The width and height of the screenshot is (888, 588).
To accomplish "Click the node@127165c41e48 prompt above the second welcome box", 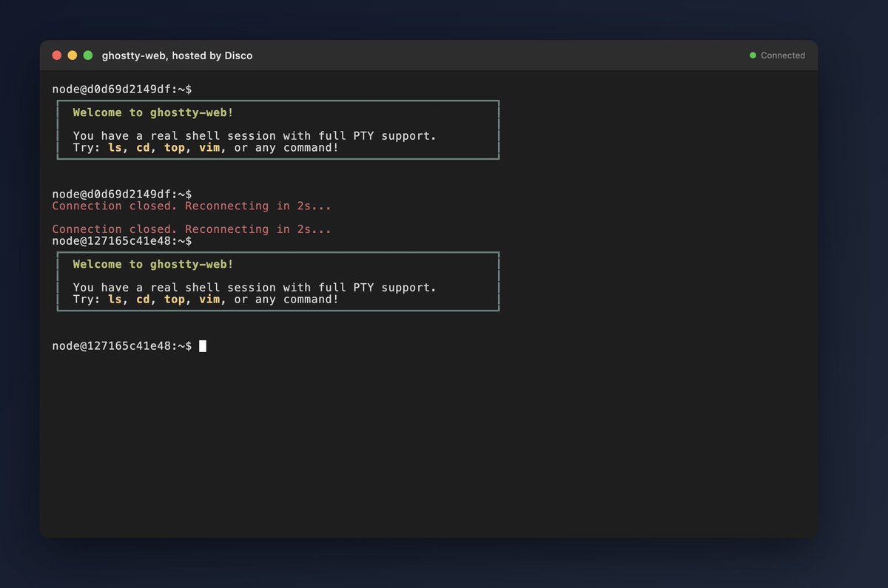I will [122, 241].
